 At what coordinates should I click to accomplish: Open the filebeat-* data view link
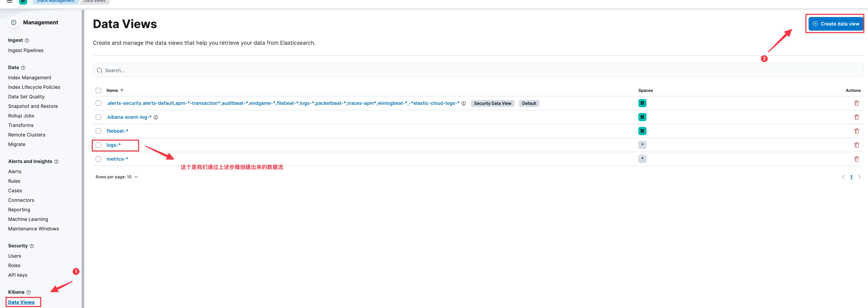[117, 131]
